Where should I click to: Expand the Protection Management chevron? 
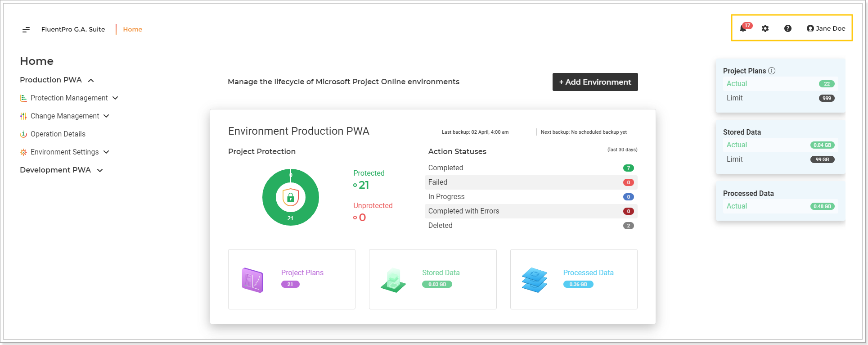(115, 98)
